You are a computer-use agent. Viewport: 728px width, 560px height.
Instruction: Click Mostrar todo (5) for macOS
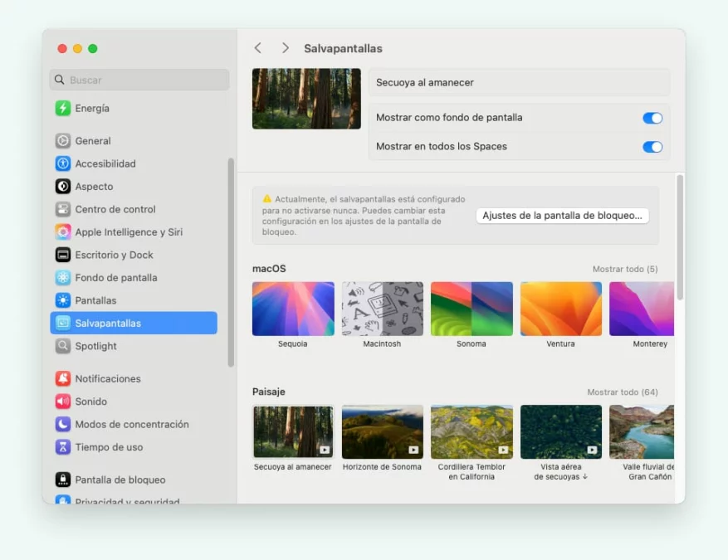[x=625, y=269]
